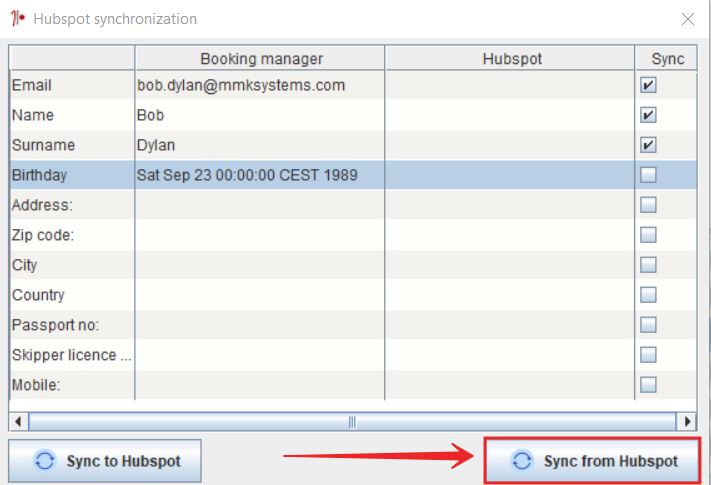Click the Sync to Hubspot button

[x=105, y=461]
